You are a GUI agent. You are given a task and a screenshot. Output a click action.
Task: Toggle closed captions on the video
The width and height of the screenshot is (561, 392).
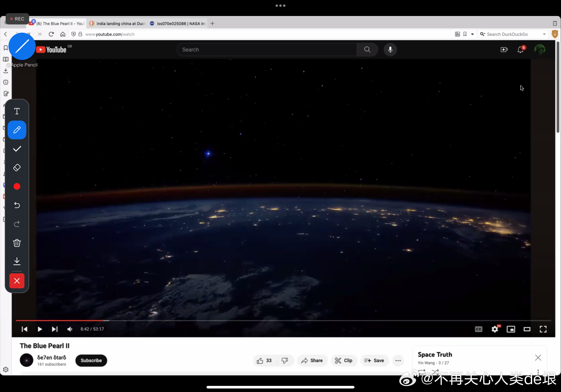pos(478,329)
